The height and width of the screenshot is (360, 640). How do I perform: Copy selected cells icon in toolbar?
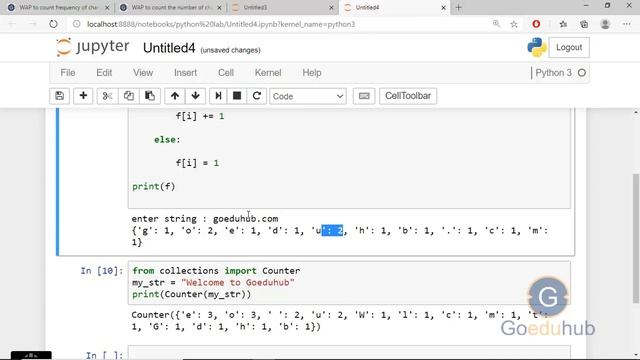129,96
